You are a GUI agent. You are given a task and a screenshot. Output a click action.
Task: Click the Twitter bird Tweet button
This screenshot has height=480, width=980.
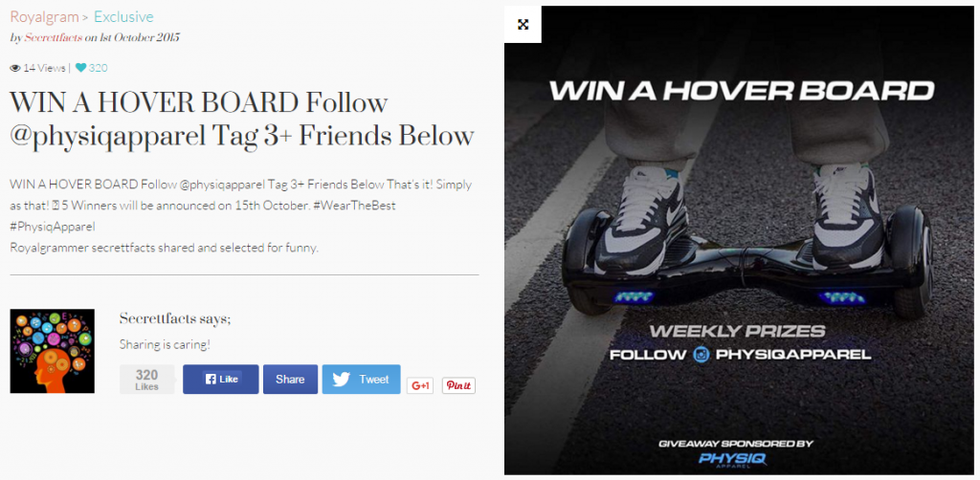click(x=361, y=380)
